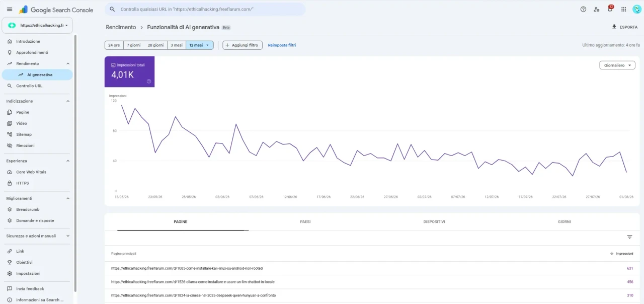
Task: Collapse the Rendimento sidebar section
Action: click(x=68, y=63)
